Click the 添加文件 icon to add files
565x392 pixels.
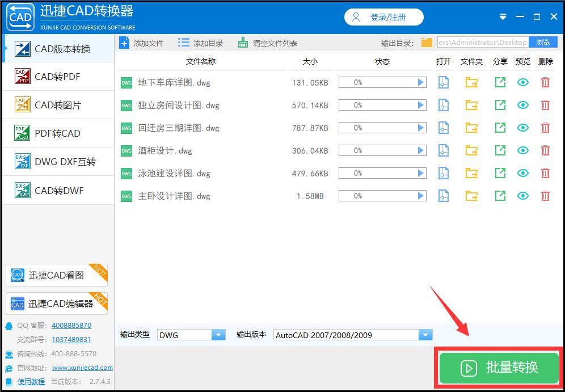(x=124, y=42)
